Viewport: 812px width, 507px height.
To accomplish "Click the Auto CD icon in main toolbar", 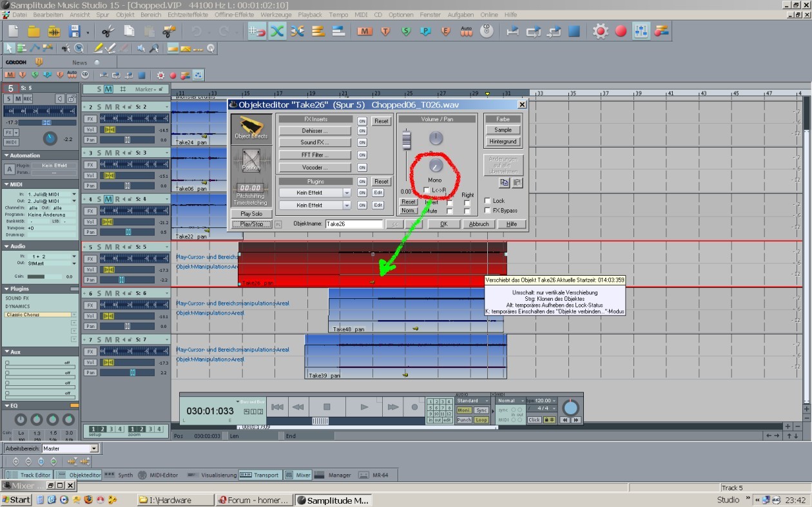I will [x=467, y=31].
